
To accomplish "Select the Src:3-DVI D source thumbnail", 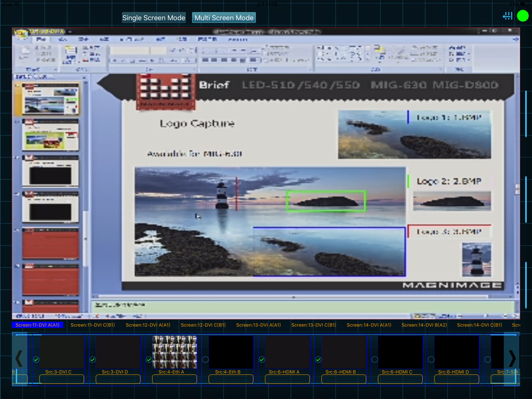I will point(118,352).
